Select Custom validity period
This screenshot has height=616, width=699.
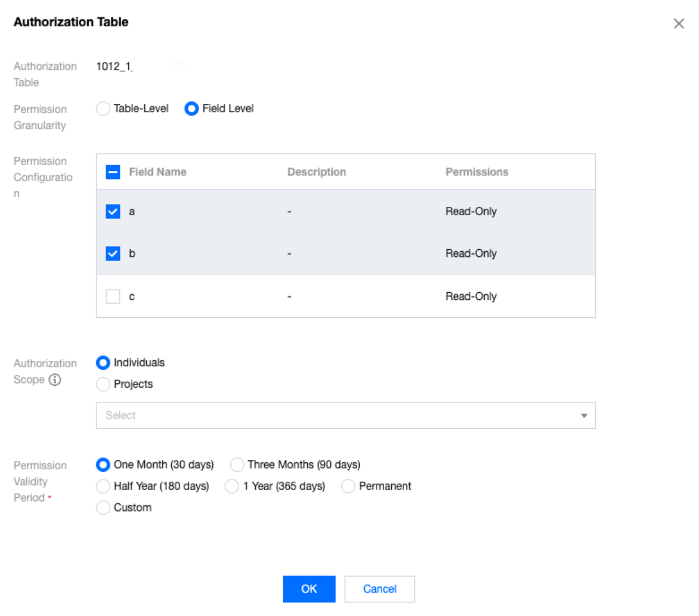pos(103,508)
